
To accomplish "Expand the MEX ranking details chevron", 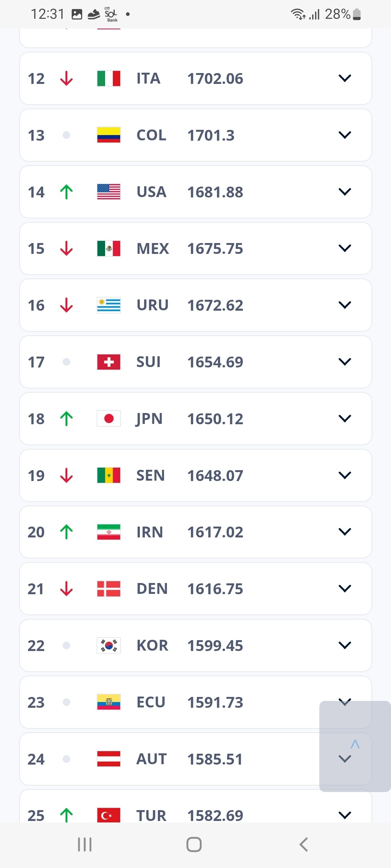I will click(345, 248).
